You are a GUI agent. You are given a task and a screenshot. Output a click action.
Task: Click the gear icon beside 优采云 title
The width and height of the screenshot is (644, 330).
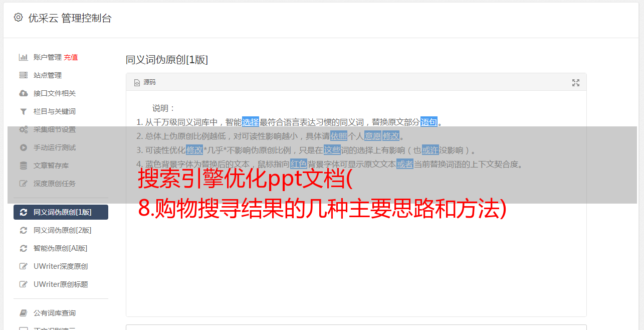click(18, 18)
